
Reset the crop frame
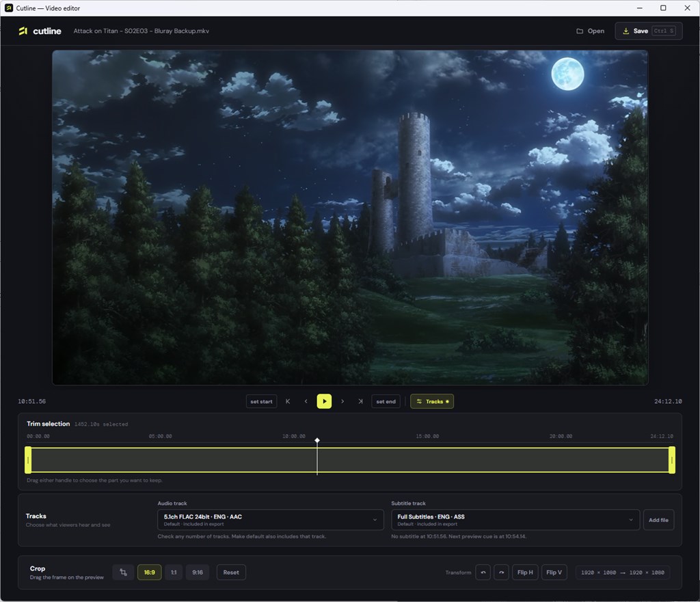pyautogui.click(x=231, y=572)
